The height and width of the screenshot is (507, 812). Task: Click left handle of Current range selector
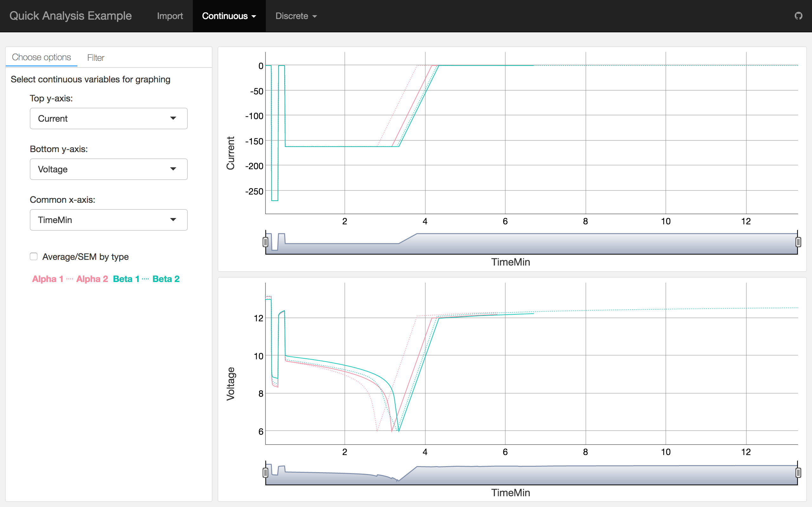[x=265, y=242]
